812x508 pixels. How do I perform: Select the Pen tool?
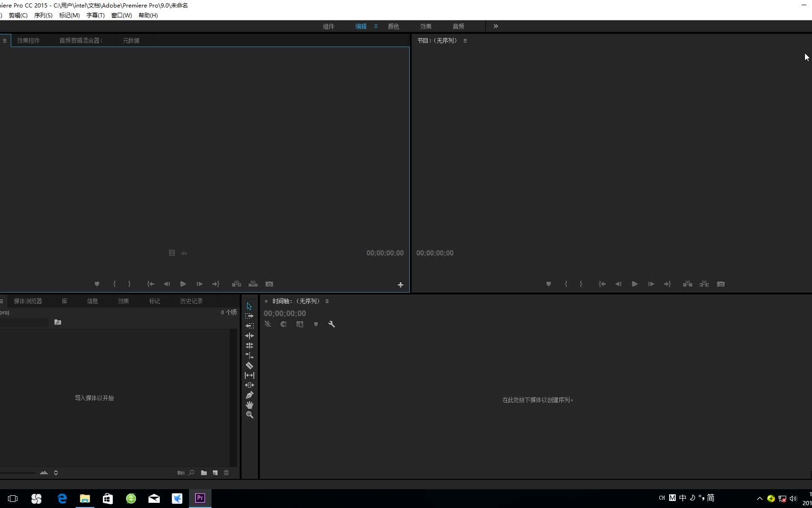click(249, 395)
